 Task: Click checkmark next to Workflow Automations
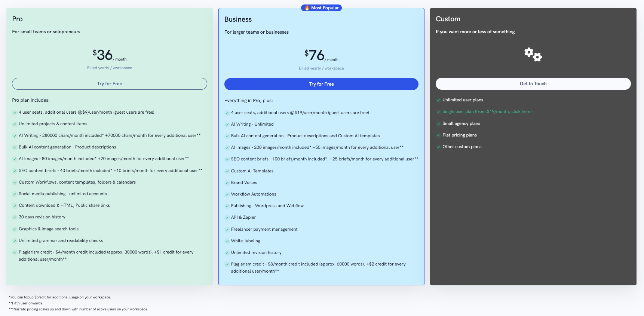tap(227, 194)
